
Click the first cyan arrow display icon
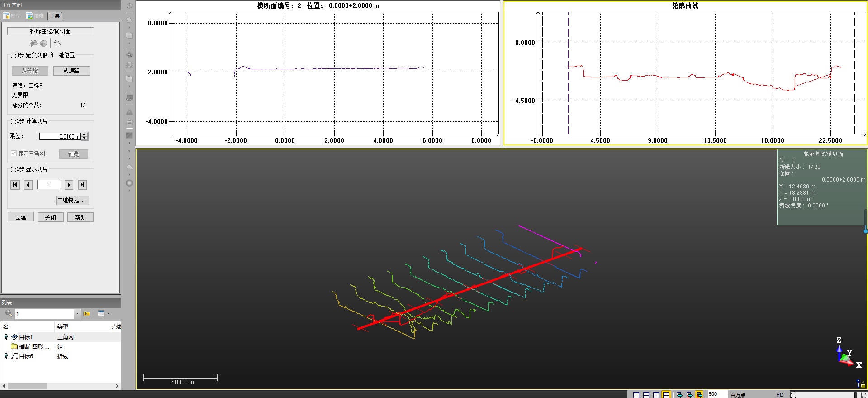[679, 395]
